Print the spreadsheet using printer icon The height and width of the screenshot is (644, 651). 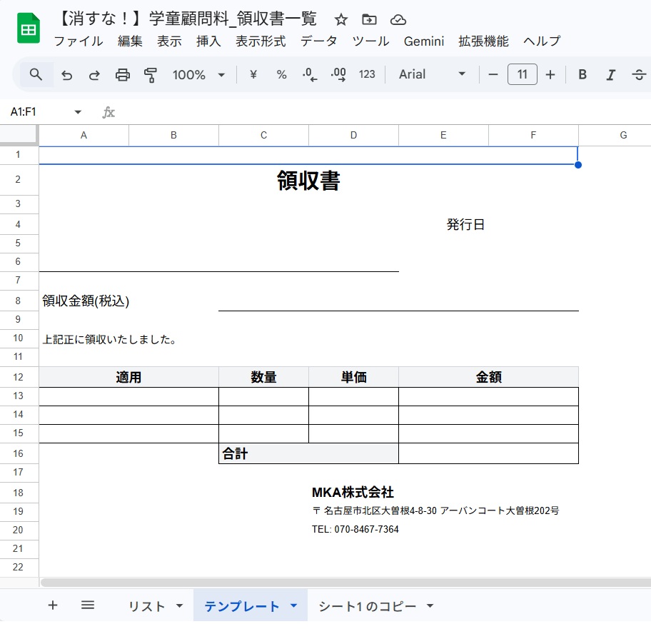tap(123, 75)
